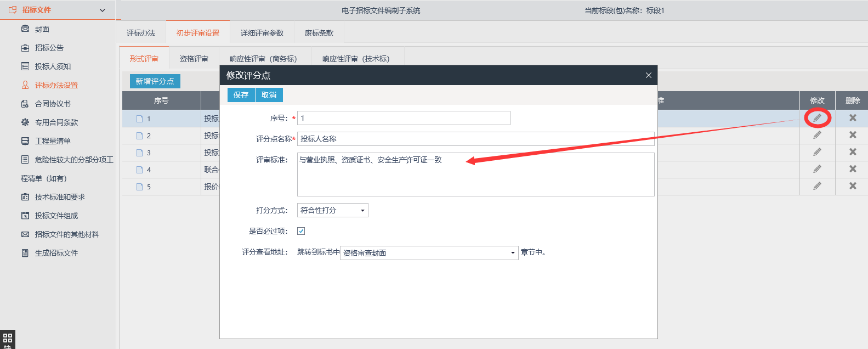This screenshot has height=349, width=868.
Task: Click the pencil edit icon for row 5
Action: pos(817,186)
